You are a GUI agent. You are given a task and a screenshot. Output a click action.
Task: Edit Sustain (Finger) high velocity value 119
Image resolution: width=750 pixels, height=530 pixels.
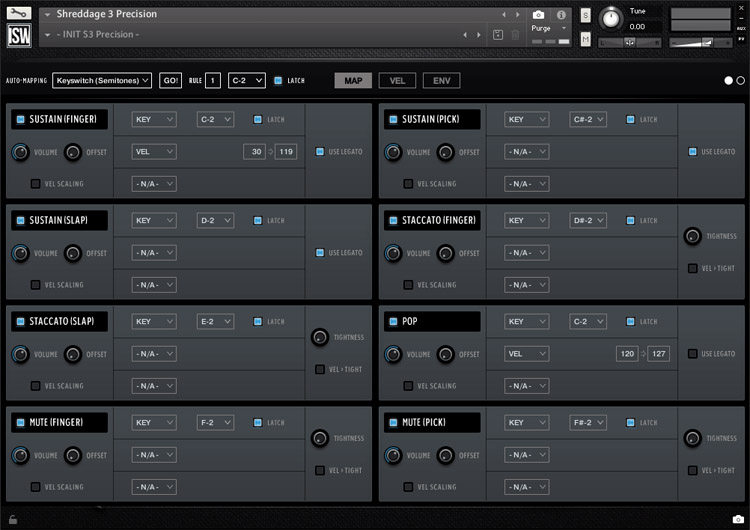pos(286,152)
